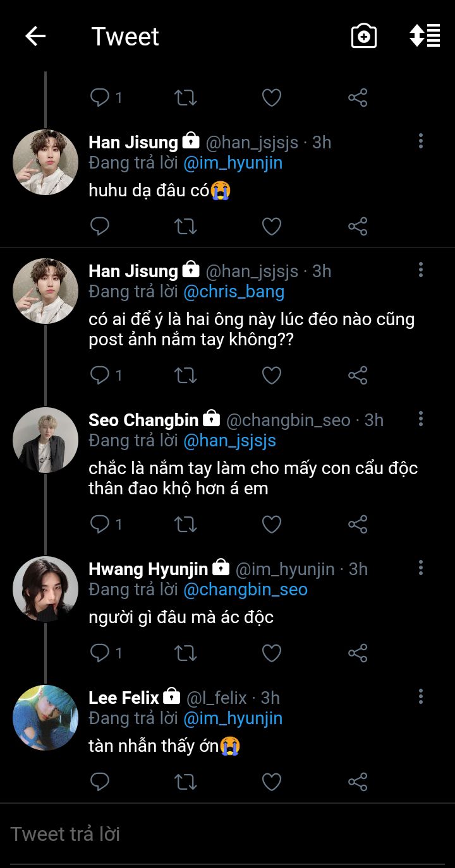Reply to Seo Changbin's tweet
Screen dimensions: 455x868
click(100, 524)
